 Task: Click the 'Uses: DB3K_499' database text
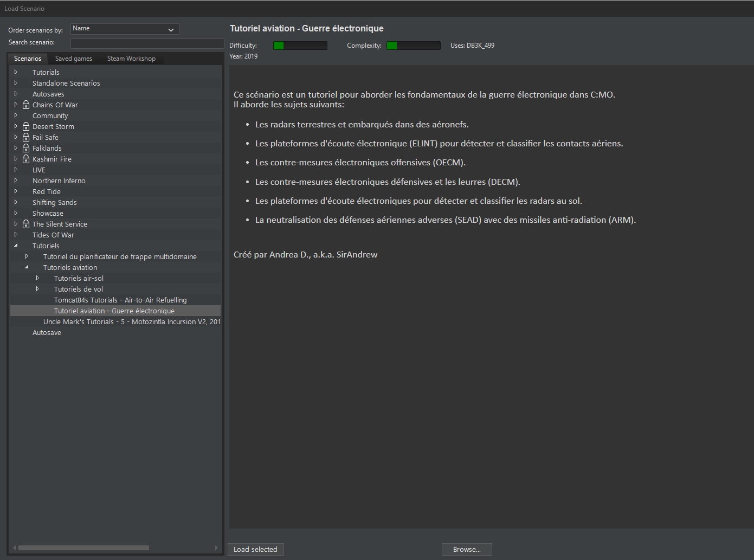point(472,46)
